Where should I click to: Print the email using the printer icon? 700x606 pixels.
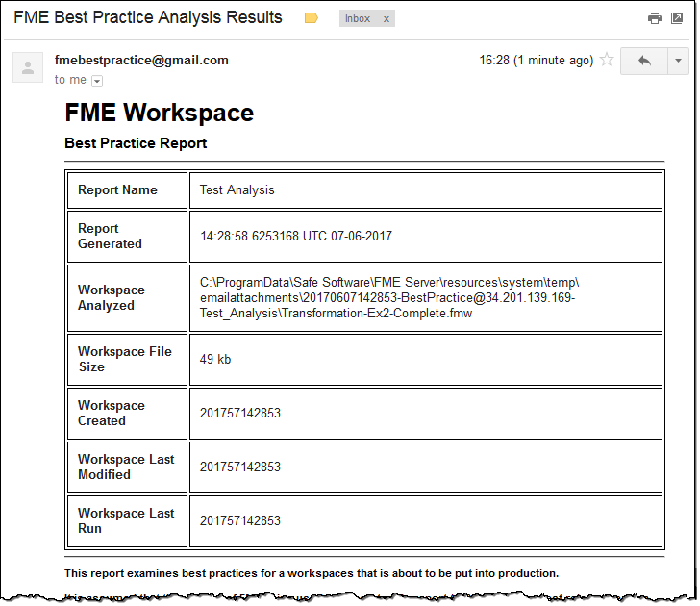(655, 18)
